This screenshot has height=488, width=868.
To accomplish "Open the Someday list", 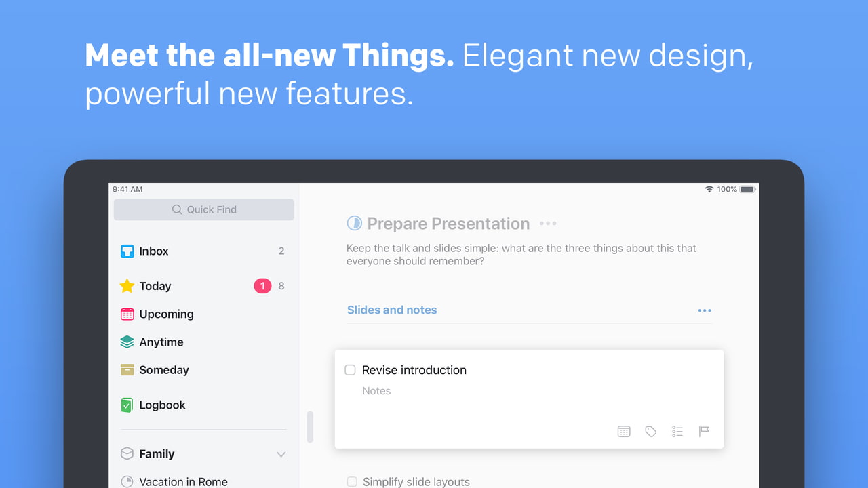I will pos(163,370).
